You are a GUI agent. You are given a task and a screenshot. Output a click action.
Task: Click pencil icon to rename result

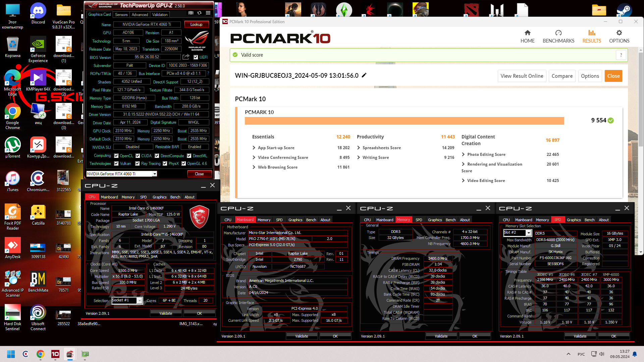[x=364, y=75]
